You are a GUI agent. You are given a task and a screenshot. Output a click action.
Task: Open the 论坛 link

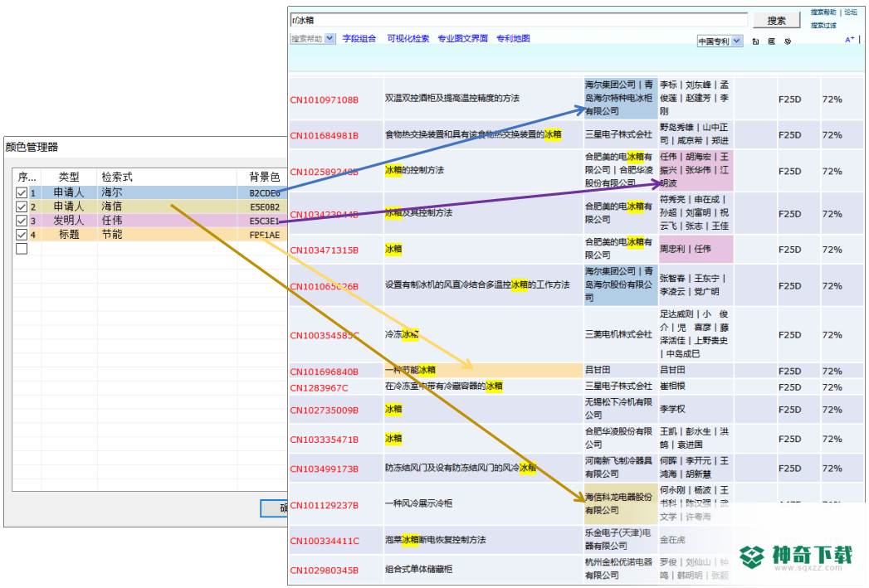851,12
